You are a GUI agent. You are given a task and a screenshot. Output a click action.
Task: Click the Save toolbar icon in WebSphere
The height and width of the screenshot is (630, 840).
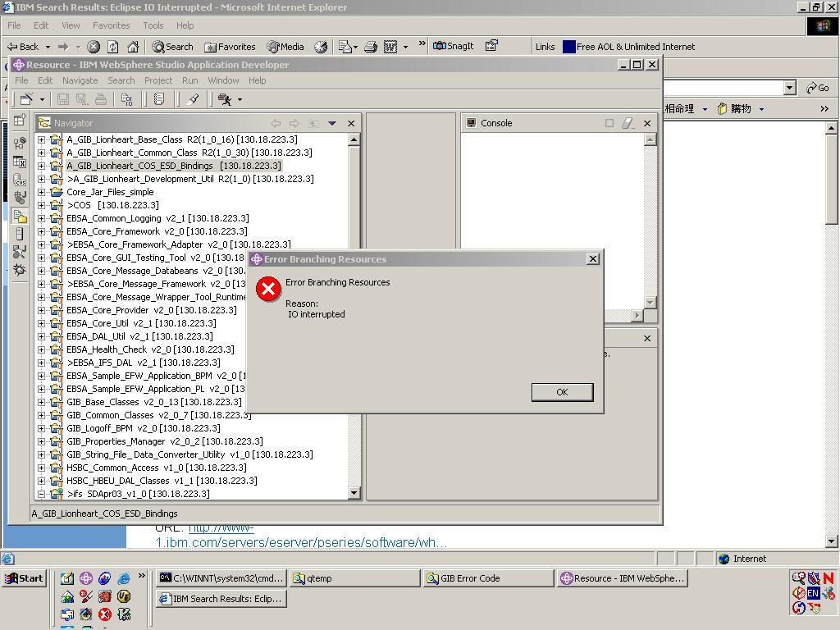[62, 99]
